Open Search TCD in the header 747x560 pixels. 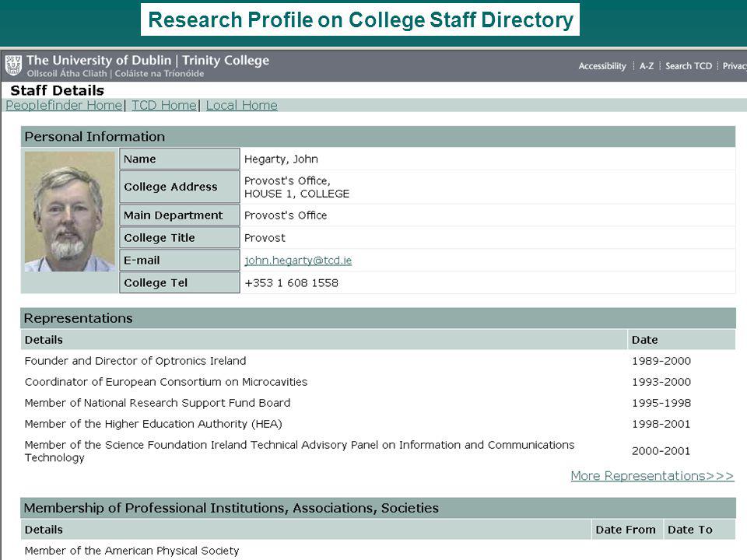689,66
